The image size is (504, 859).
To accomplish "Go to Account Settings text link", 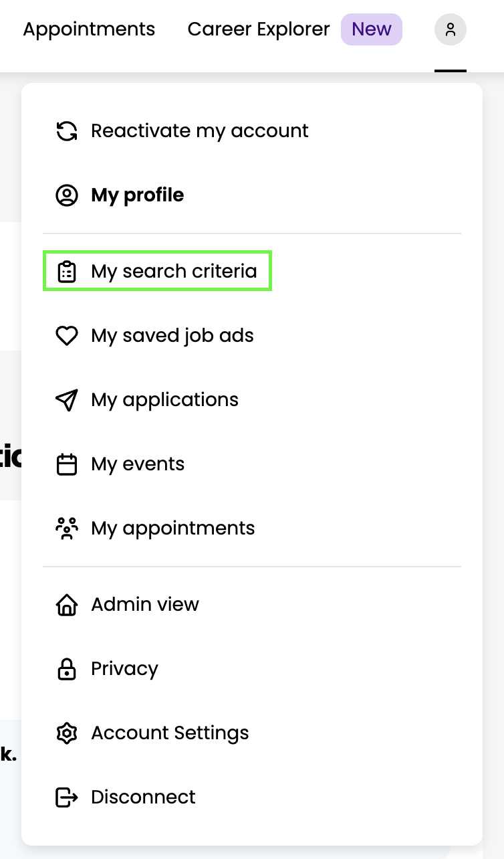I will [x=170, y=733].
